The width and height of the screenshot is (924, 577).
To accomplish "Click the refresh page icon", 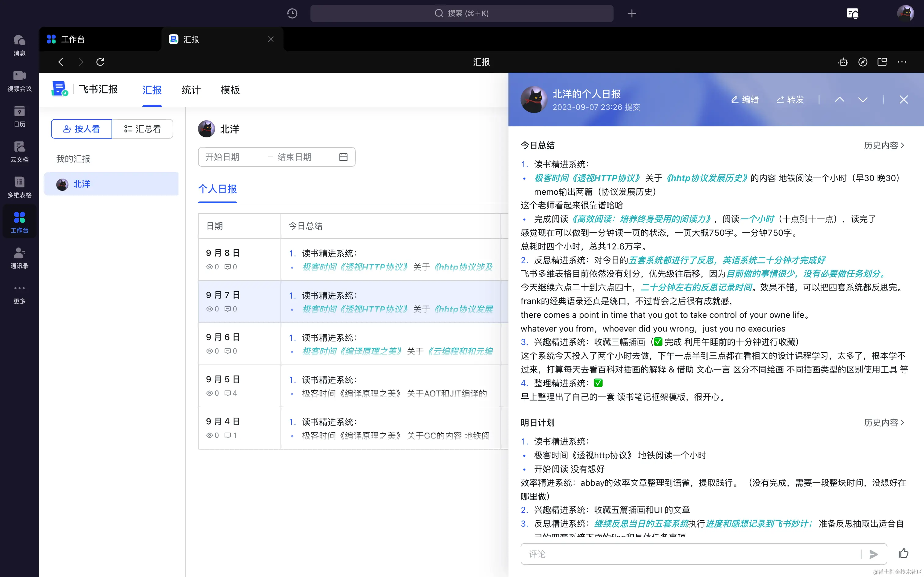I will pos(101,62).
